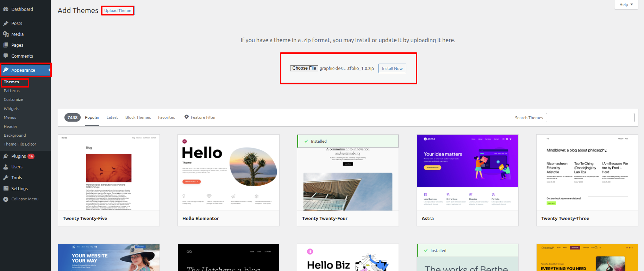Select the Astra theme thumbnail

pyautogui.click(x=467, y=173)
